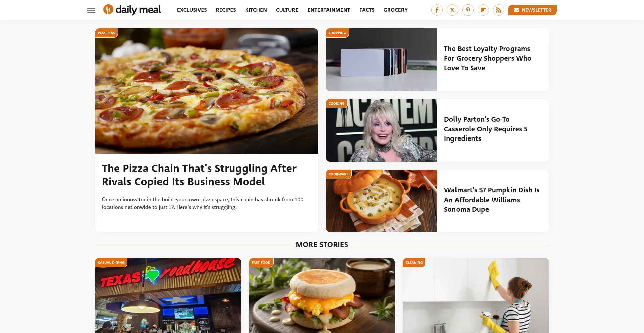Click the pumpkin dish thumbnail image
The image size is (644, 333).
(x=382, y=201)
